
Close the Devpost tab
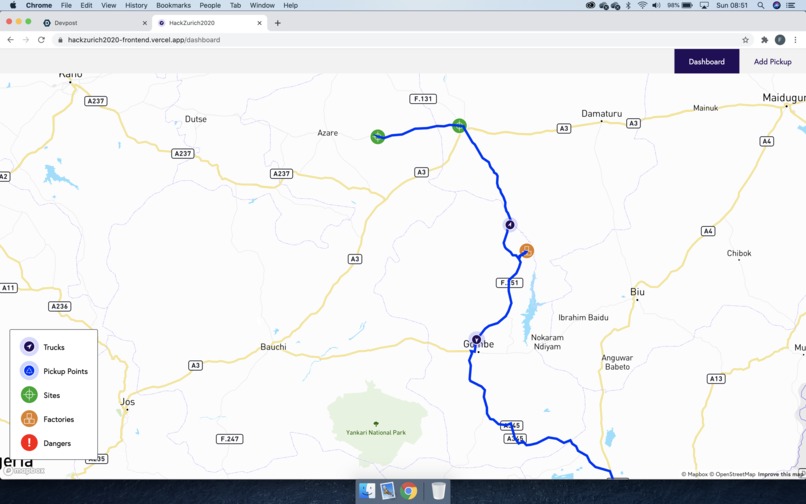pos(144,23)
